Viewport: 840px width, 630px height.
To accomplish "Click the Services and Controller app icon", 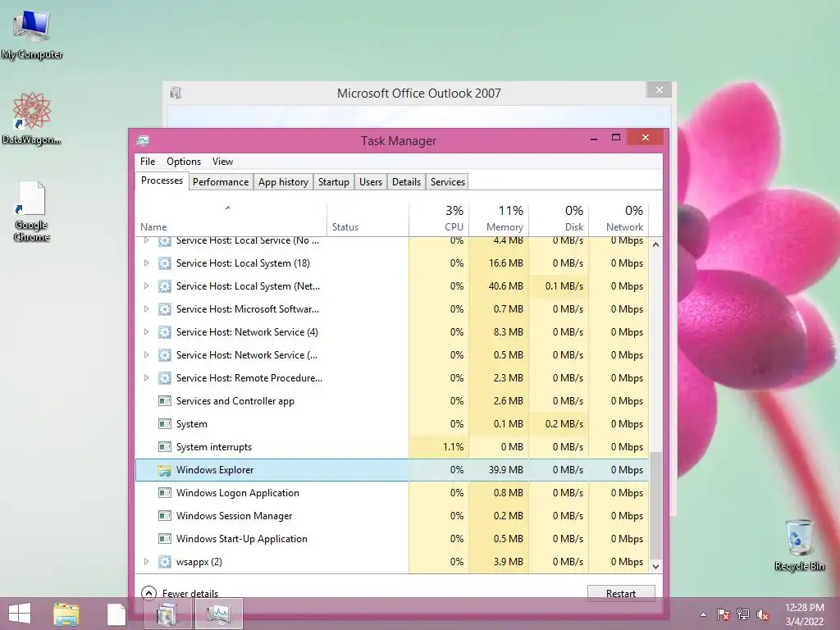I will coord(164,400).
